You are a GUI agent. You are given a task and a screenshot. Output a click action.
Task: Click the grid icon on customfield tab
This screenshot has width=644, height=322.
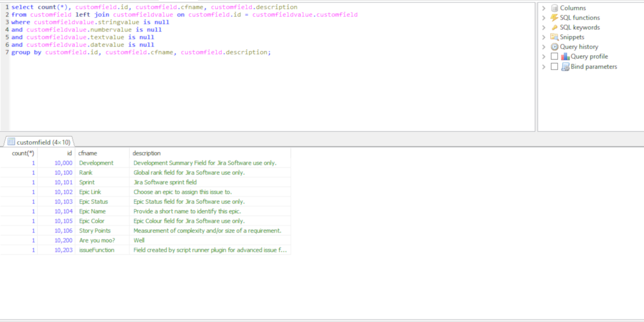pos(11,142)
